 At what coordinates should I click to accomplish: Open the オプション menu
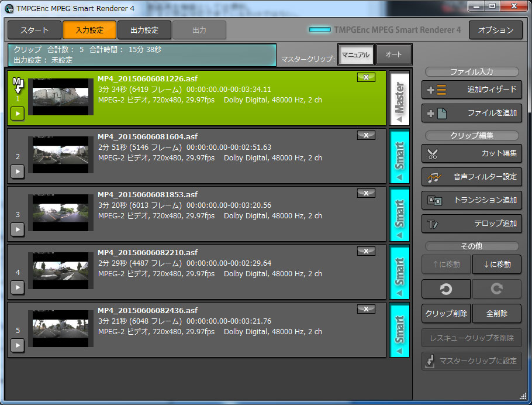click(496, 30)
